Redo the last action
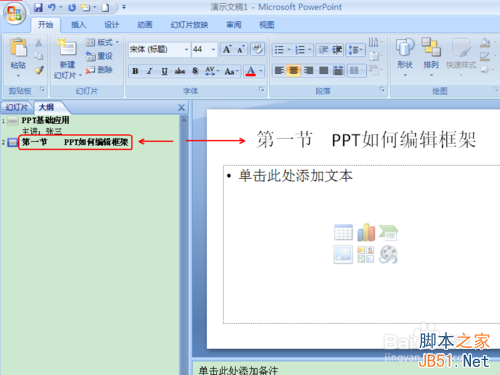Image resolution: width=500 pixels, height=375 pixels. coord(72,7)
